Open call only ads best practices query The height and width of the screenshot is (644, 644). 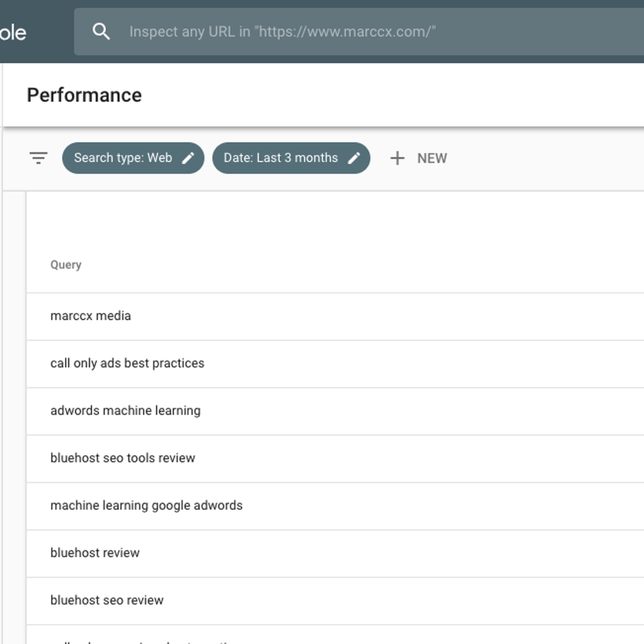point(335,363)
